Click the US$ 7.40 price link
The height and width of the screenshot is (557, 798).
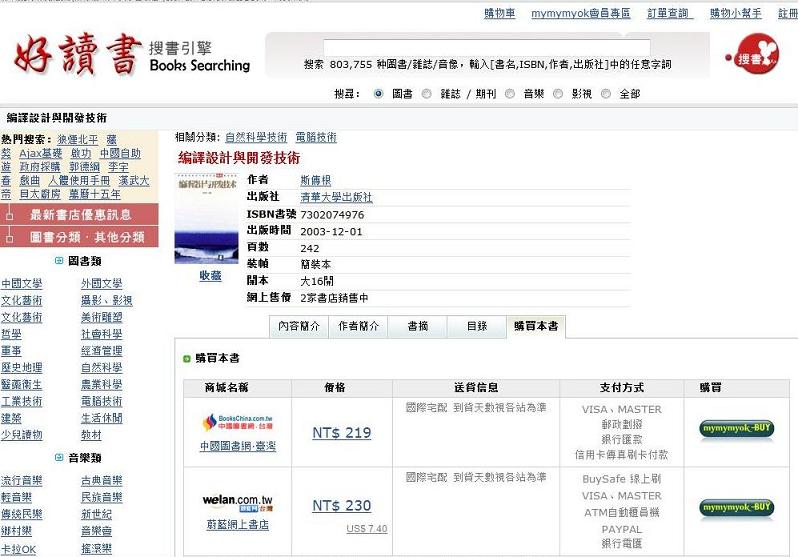pyautogui.click(x=367, y=529)
